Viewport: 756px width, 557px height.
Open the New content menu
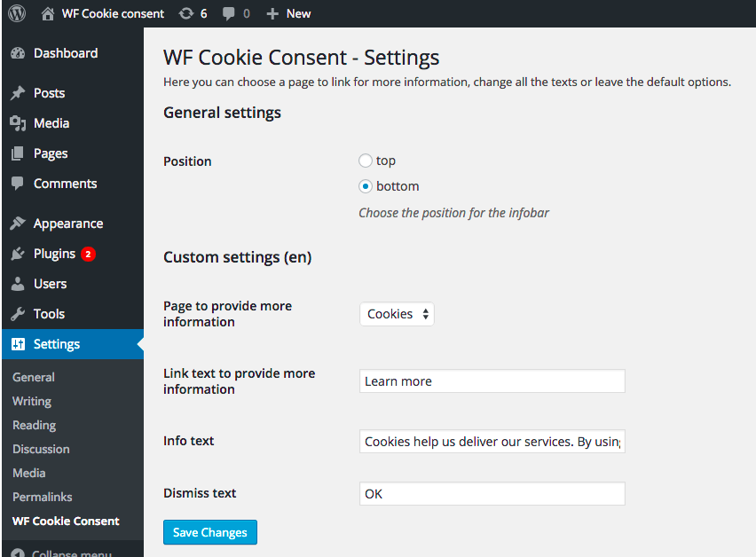tap(287, 13)
